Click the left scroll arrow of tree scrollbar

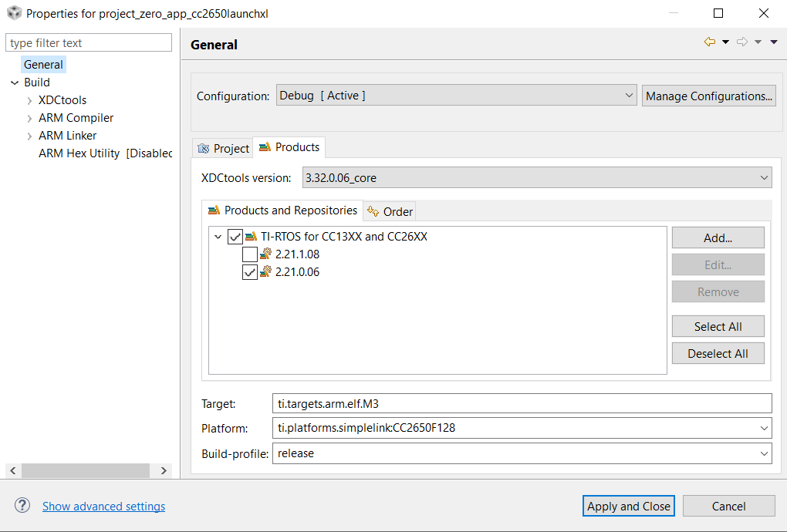(x=13, y=470)
